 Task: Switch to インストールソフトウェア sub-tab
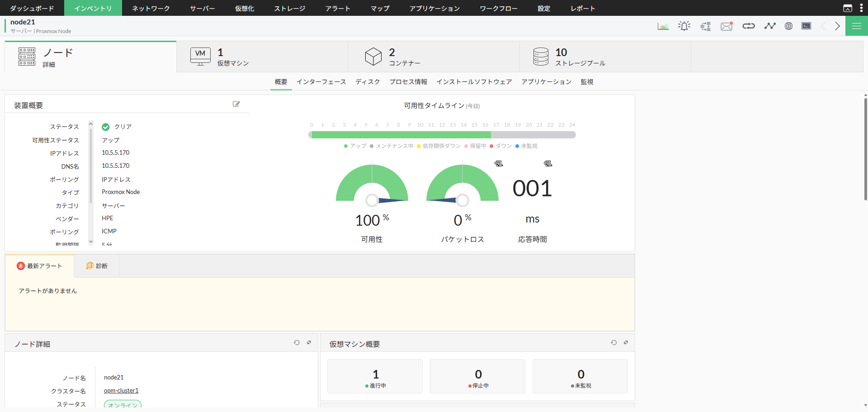pos(474,82)
